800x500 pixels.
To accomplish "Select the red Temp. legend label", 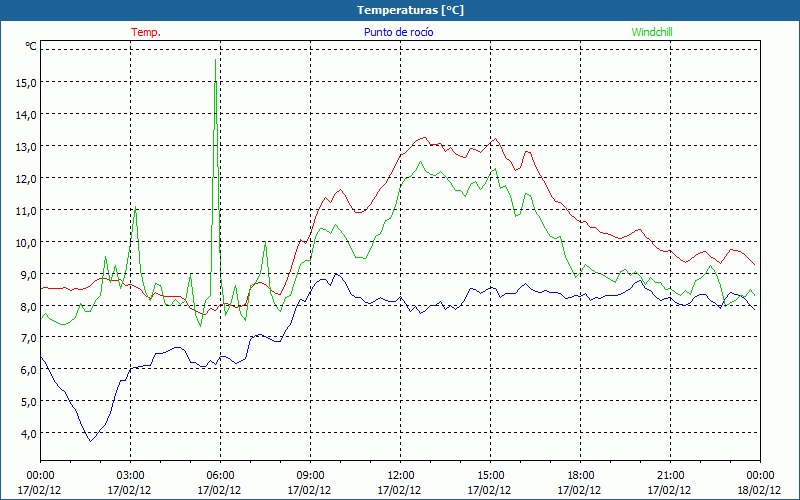I will (146, 32).
